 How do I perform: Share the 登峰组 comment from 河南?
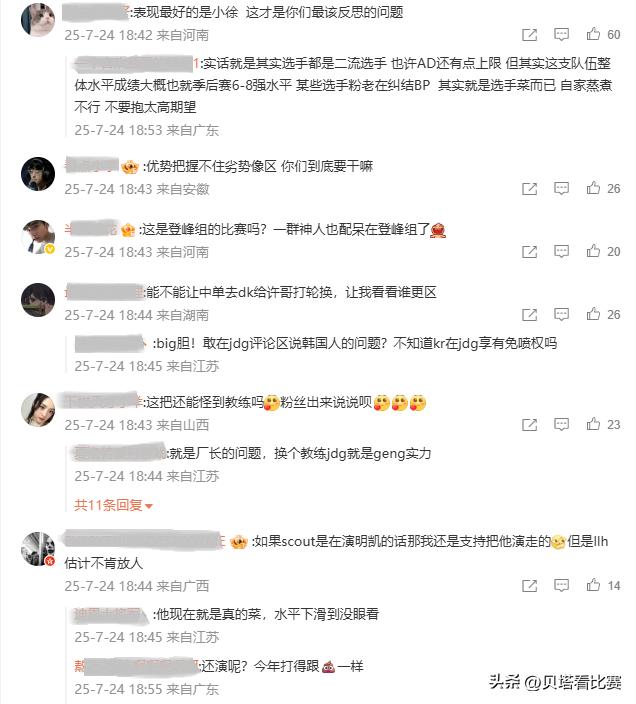530,251
